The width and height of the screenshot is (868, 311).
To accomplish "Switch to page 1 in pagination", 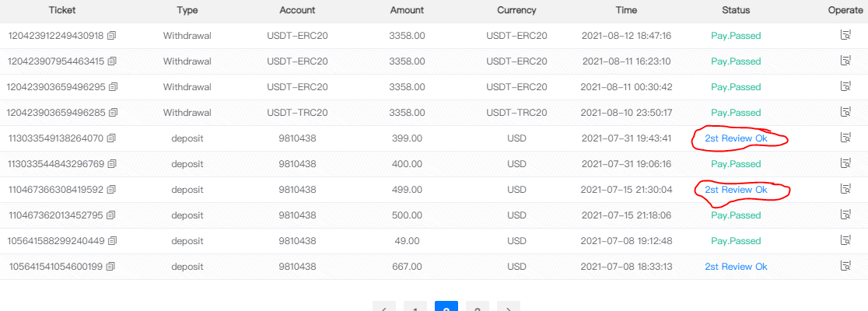I will point(415,308).
